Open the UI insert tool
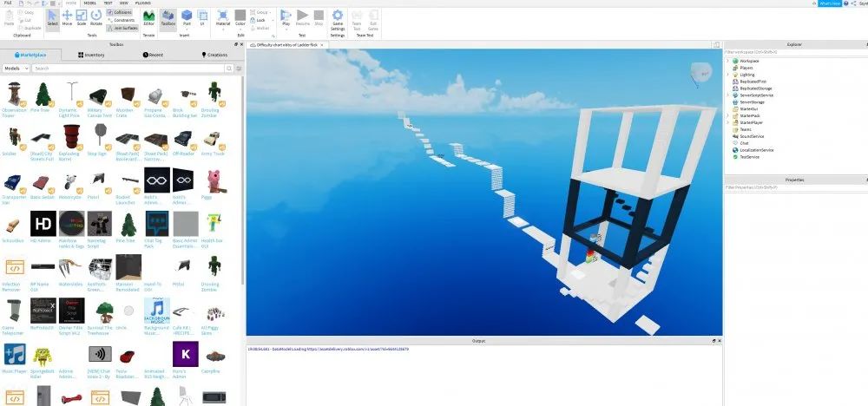This screenshot has height=406, width=868. tap(202, 17)
